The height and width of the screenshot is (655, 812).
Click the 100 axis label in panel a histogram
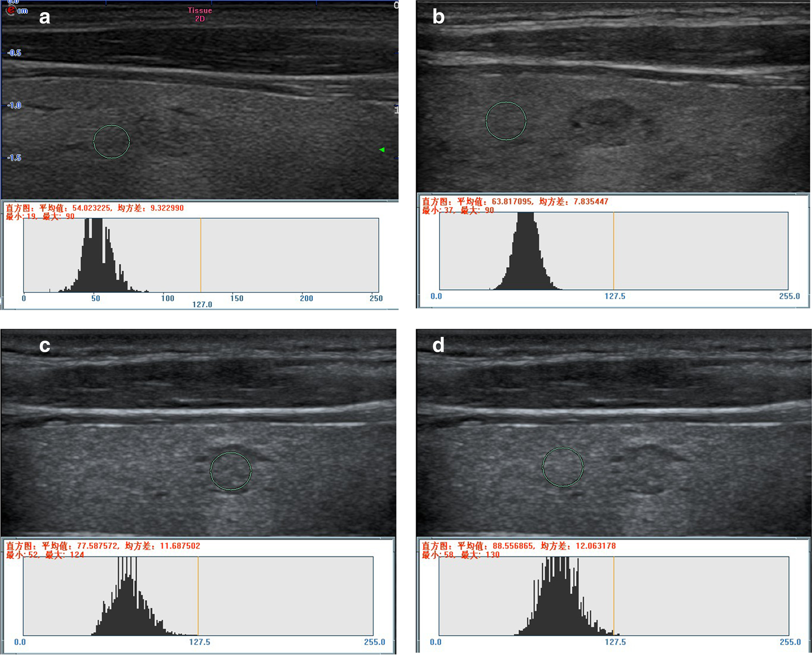(x=167, y=298)
